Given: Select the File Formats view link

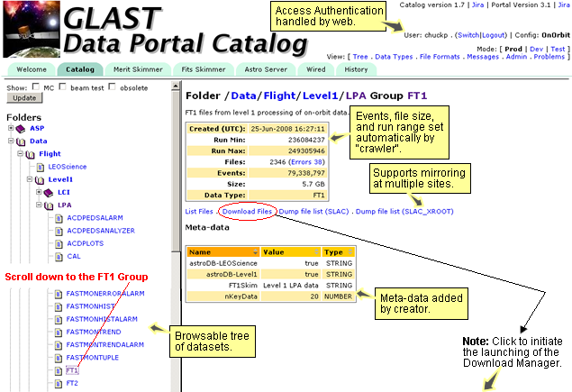Looking at the screenshot, I should point(440,57).
